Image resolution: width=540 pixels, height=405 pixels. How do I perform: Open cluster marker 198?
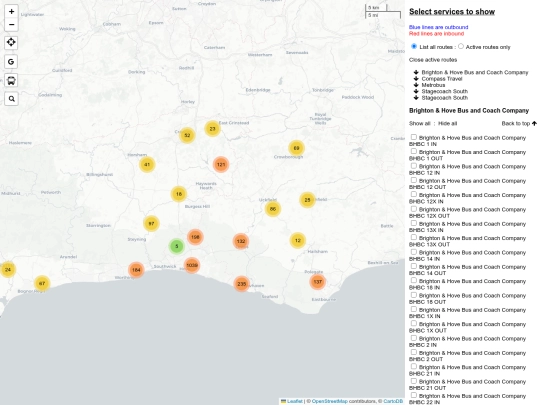click(195, 237)
